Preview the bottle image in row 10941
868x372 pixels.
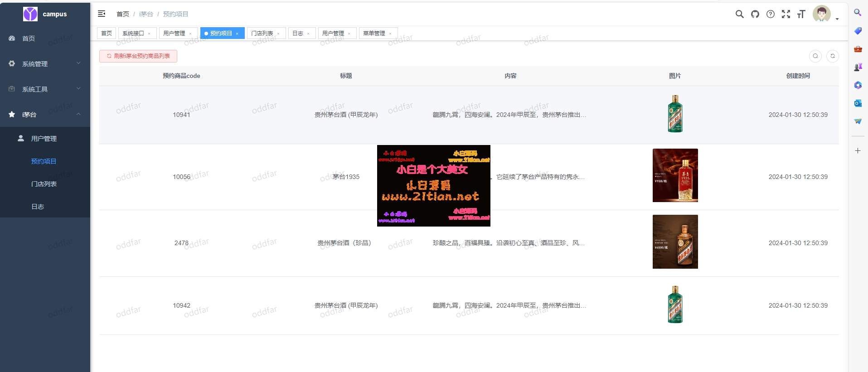coord(675,114)
